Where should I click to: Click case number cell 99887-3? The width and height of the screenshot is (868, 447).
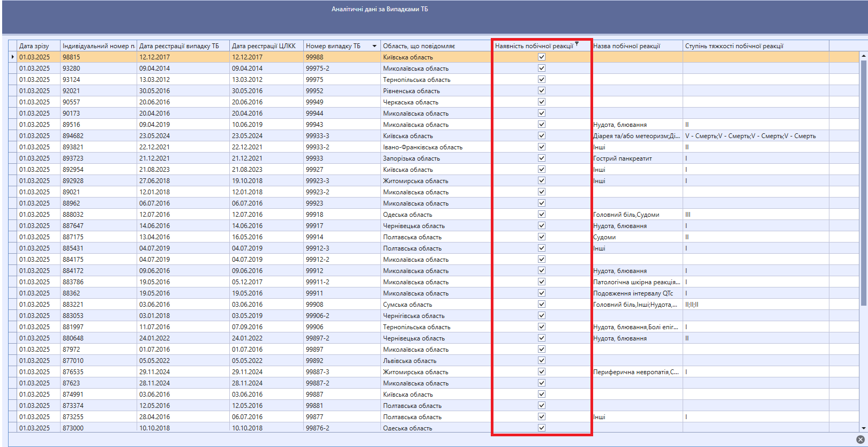(342, 372)
